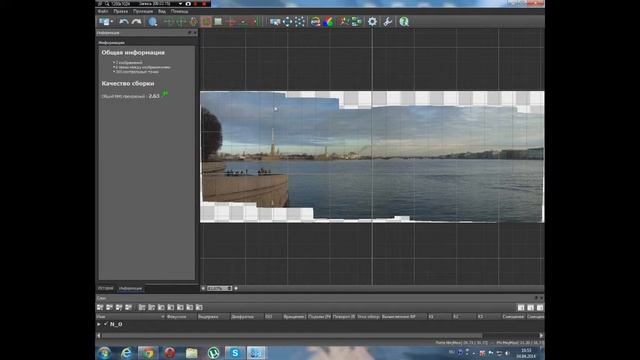
Task: Click the undo arrow icon
Action: pos(124,22)
